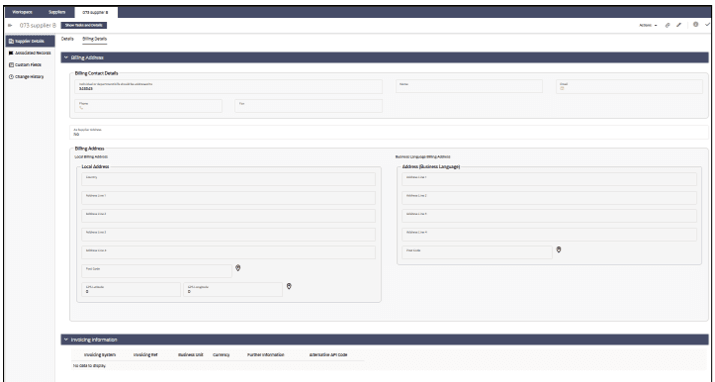This screenshot has width=715, height=382.
Task: Click Business Language Address Line 3 field
Action: (549, 216)
